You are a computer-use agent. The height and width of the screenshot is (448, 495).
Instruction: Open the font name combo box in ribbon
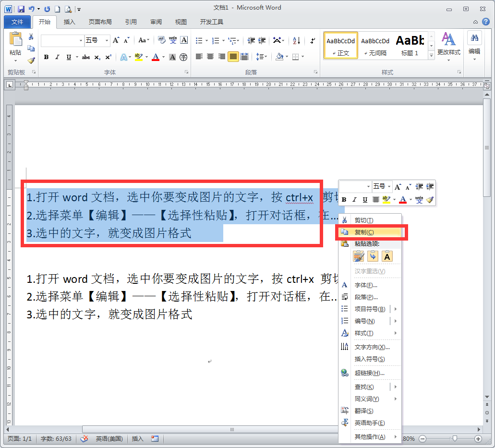[62, 40]
